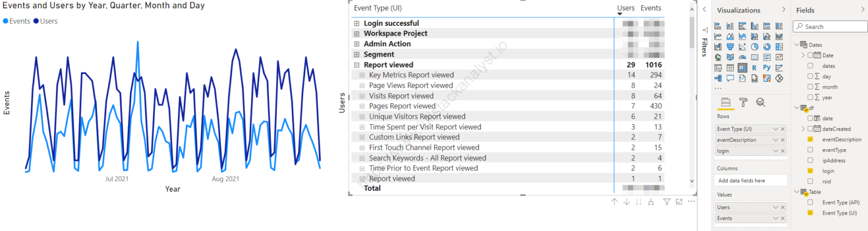Expand all down one hierarchy level

651,202
